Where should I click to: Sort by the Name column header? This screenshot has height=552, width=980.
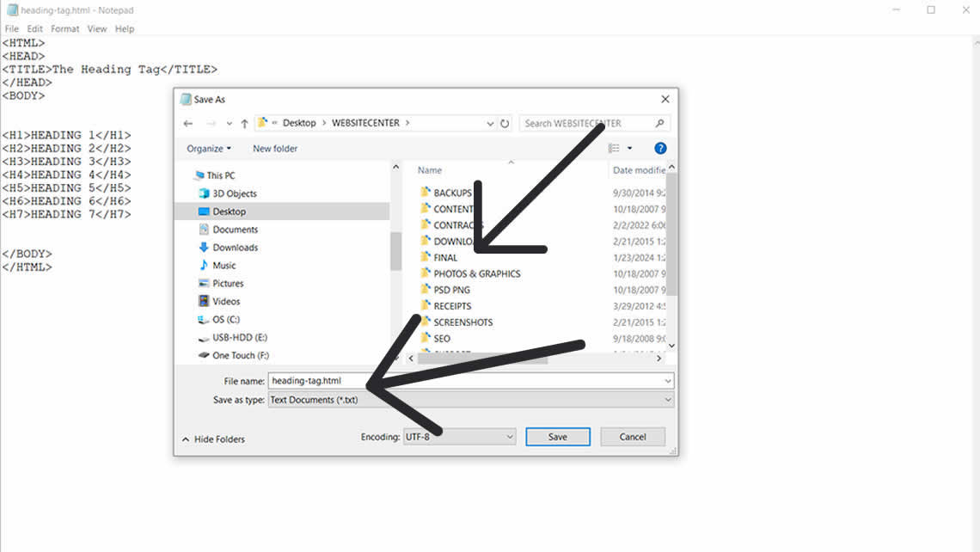coord(429,170)
